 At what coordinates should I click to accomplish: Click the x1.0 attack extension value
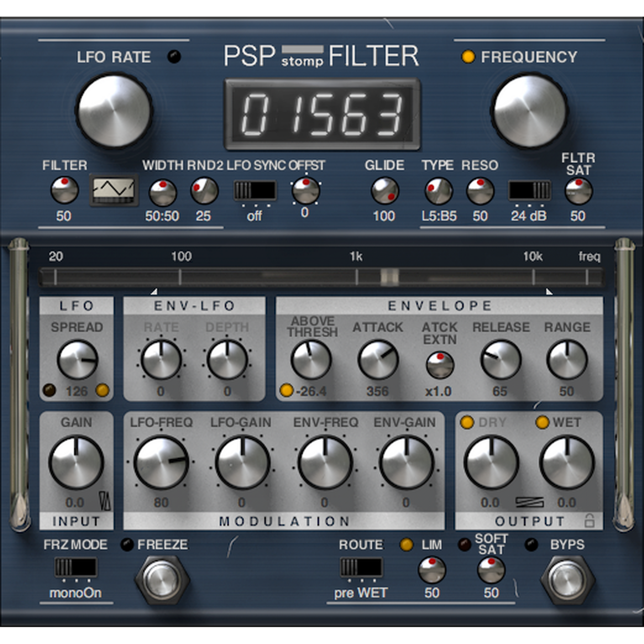(x=438, y=391)
